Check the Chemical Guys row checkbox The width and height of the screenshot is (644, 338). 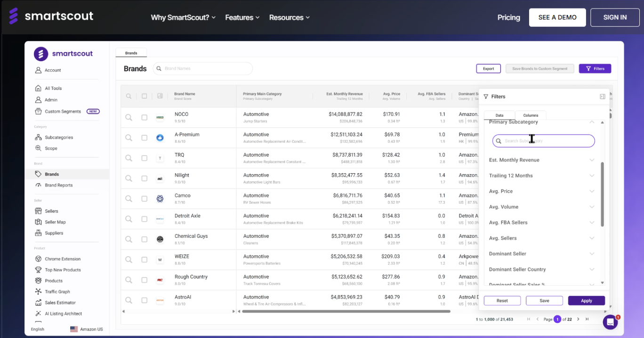click(144, 239)
